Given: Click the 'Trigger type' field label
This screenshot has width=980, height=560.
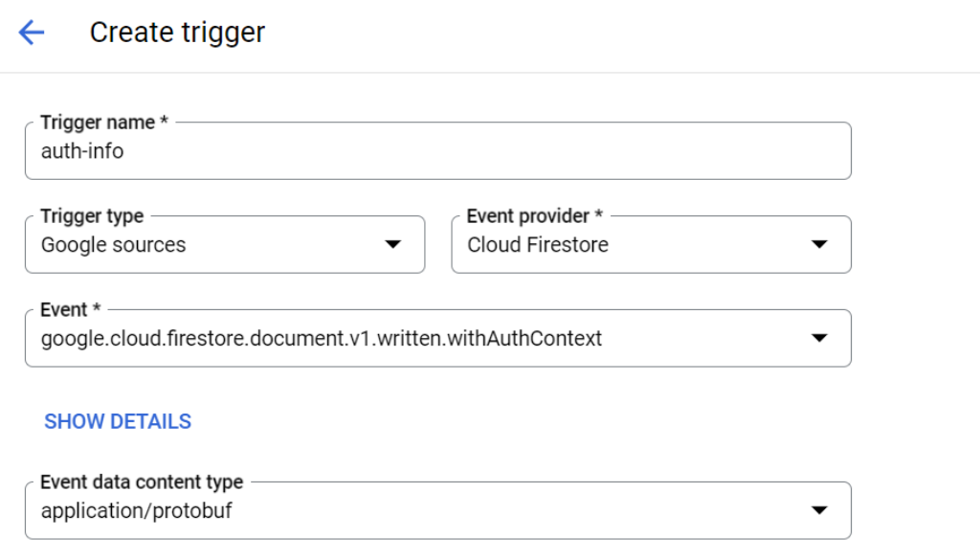Looking at the screenshot, I should [x=92, y=216].
